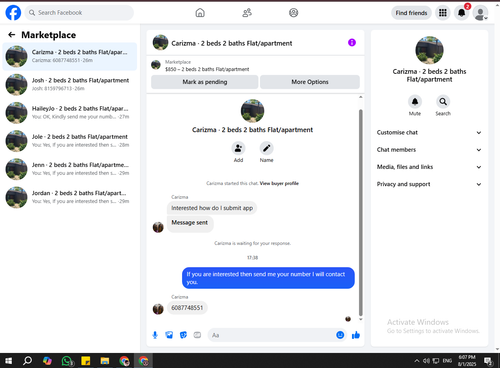
Task: Open the Facebook logo home link
Action: 13,13
